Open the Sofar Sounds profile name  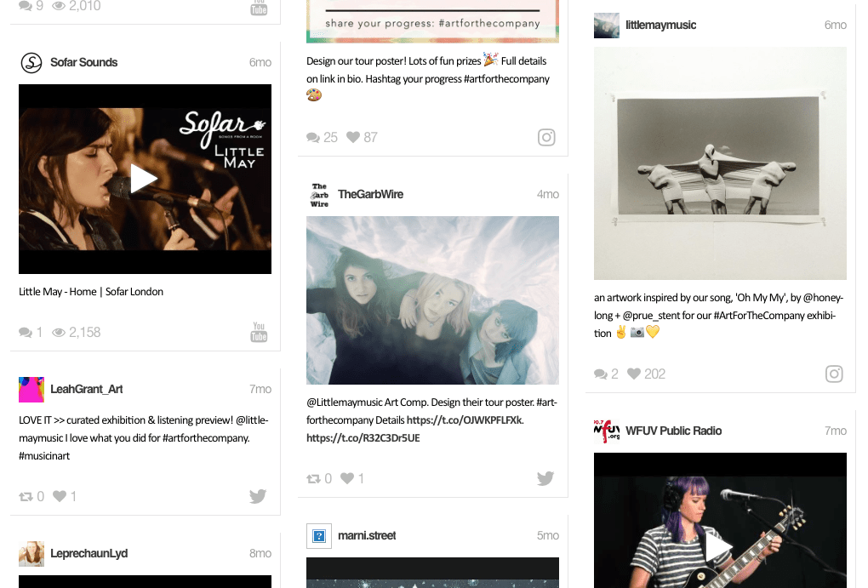83,62
